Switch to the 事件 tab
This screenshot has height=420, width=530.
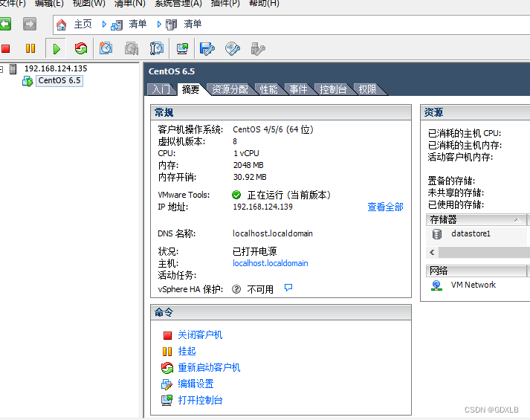pyautogui.click(x=299, y=89)
